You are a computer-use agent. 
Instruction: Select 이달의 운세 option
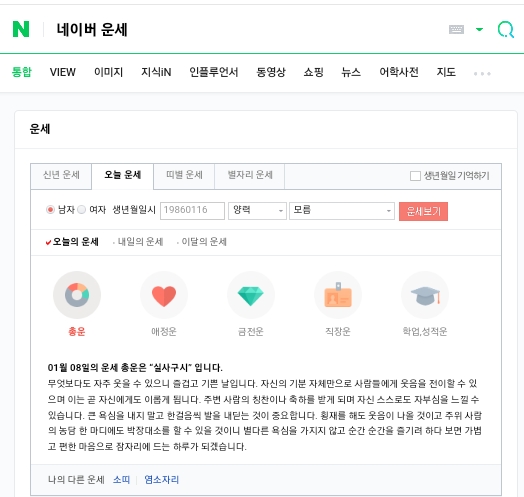point(204,242)
